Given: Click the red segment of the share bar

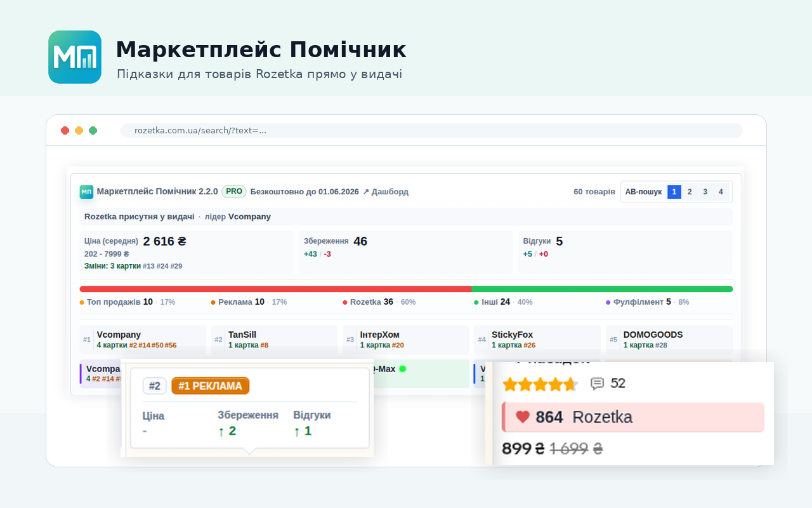Looking at the screenshot, I should click(275, 289).
